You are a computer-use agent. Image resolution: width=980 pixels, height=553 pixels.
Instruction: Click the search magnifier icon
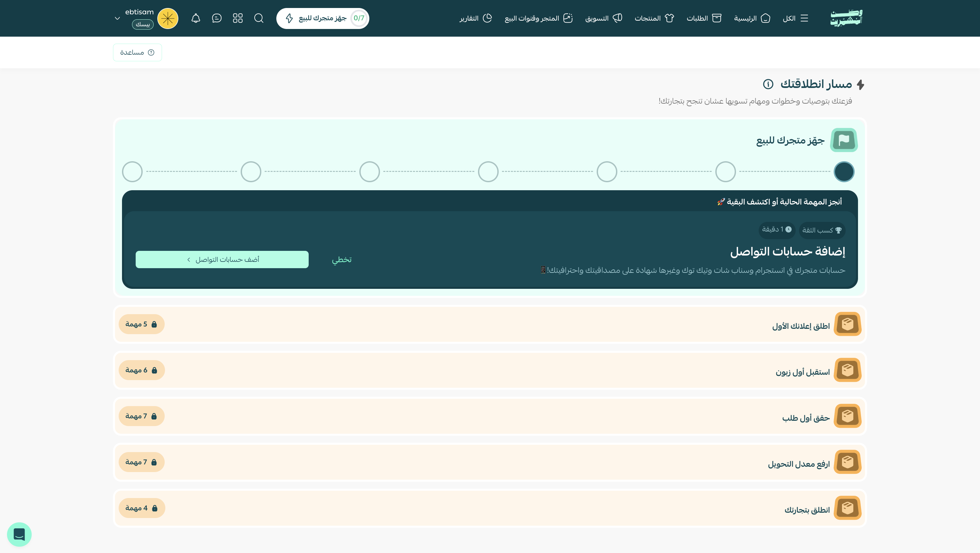(259, 18)
